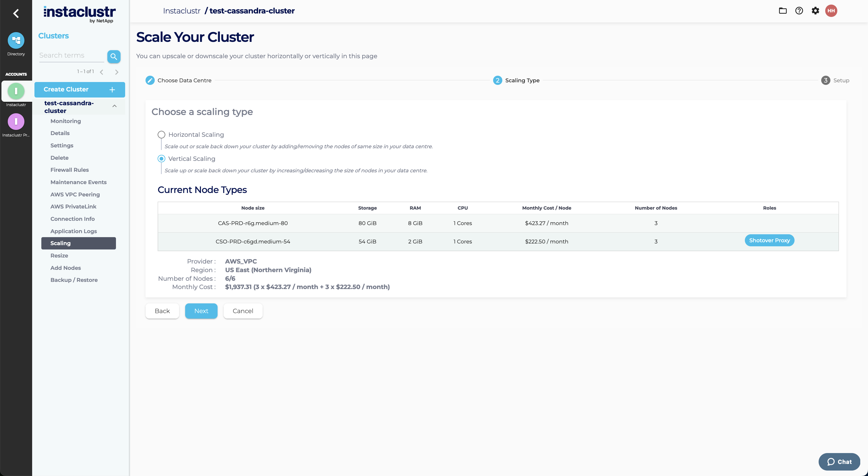Go to next page of clusters list
Screen dimensions: 868x476
coord(117,72)
